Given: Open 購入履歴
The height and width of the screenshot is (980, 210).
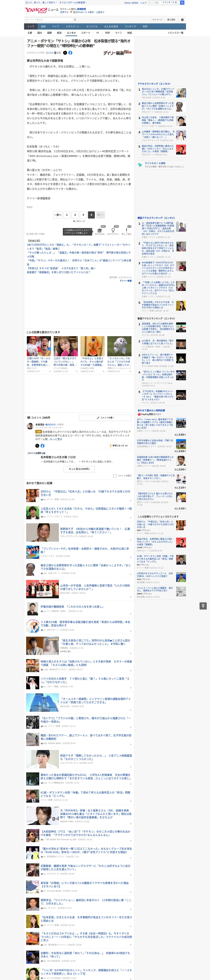Looking at the screenshot, I should pos(171,20).
